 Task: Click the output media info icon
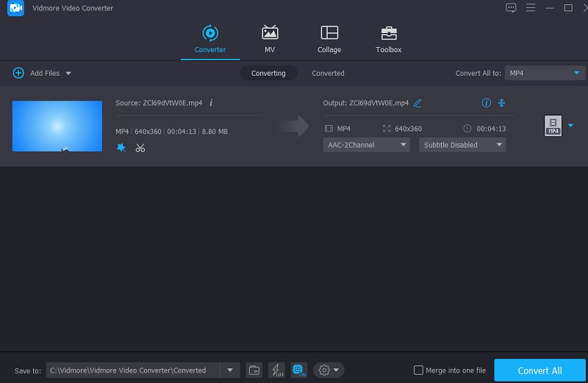click(x=486, y=102)
